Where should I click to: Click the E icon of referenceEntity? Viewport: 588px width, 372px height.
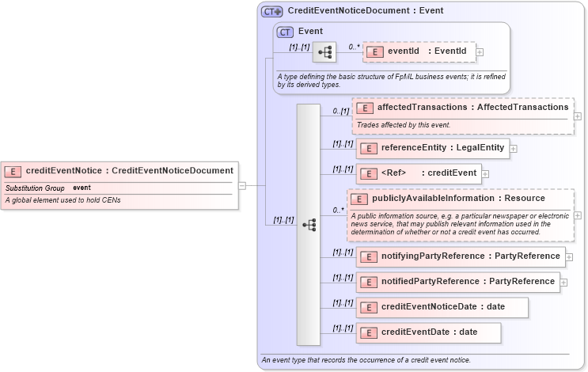coord(369,149)
